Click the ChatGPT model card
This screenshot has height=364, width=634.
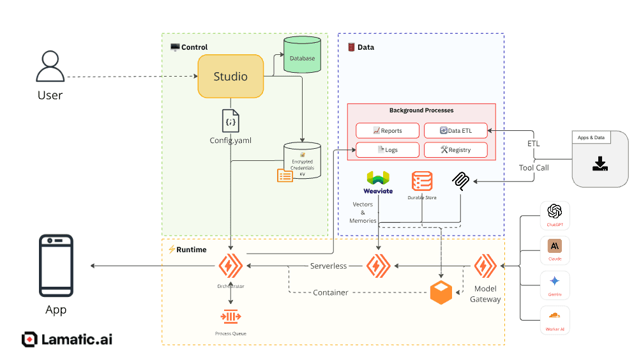pos(555,216)
